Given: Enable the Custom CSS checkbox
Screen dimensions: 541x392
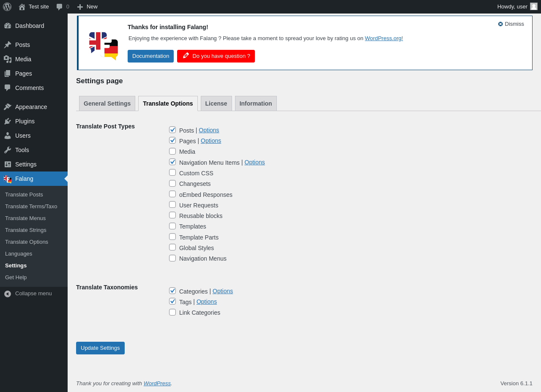Looking at the screenshot, I should tap(172, 172).
